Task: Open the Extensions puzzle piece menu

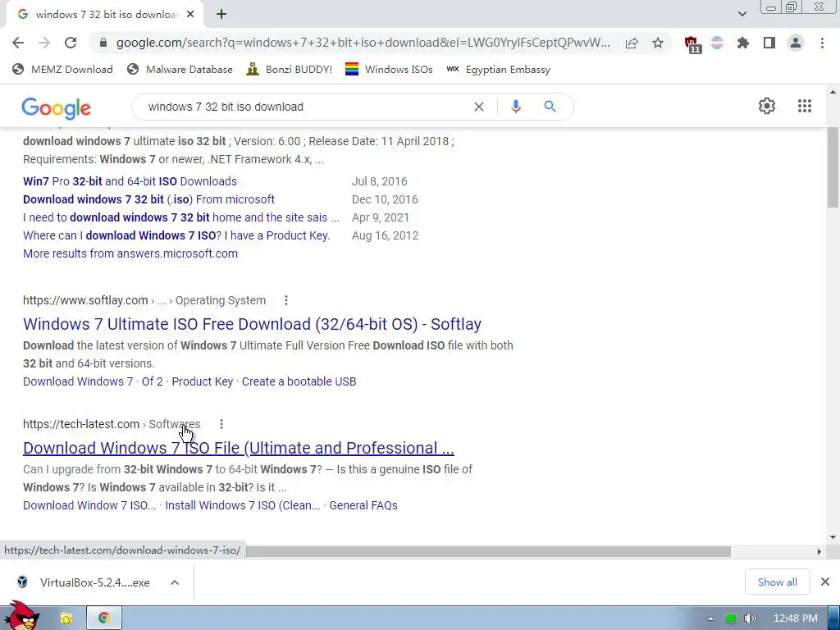Action: point(743,43)
